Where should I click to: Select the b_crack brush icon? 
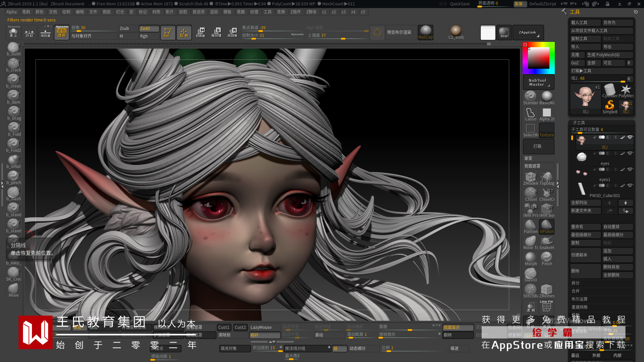tap(13, 63)
